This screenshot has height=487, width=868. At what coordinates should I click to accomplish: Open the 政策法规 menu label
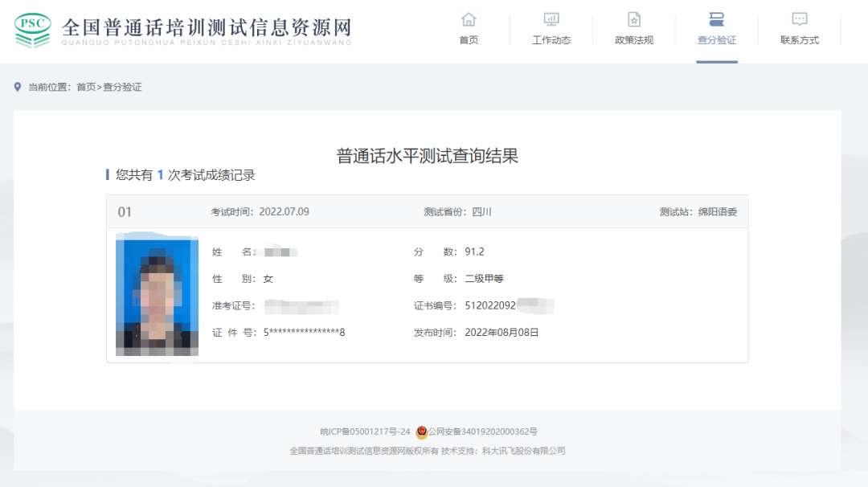634,40
